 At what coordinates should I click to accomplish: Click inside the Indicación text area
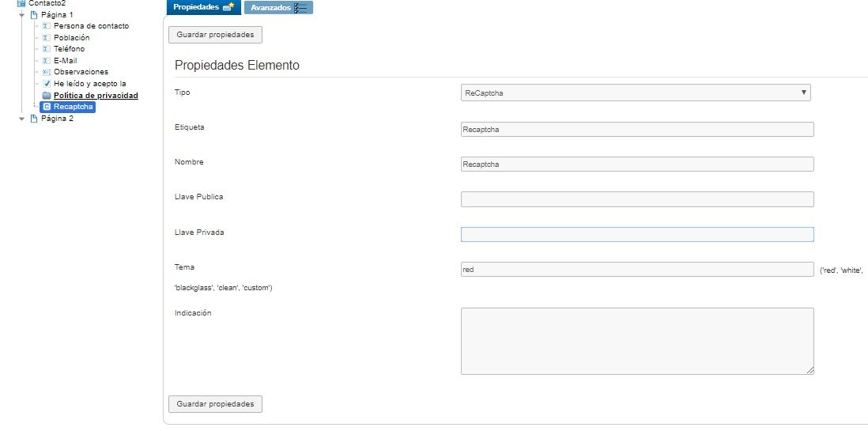tap(637, 342)
